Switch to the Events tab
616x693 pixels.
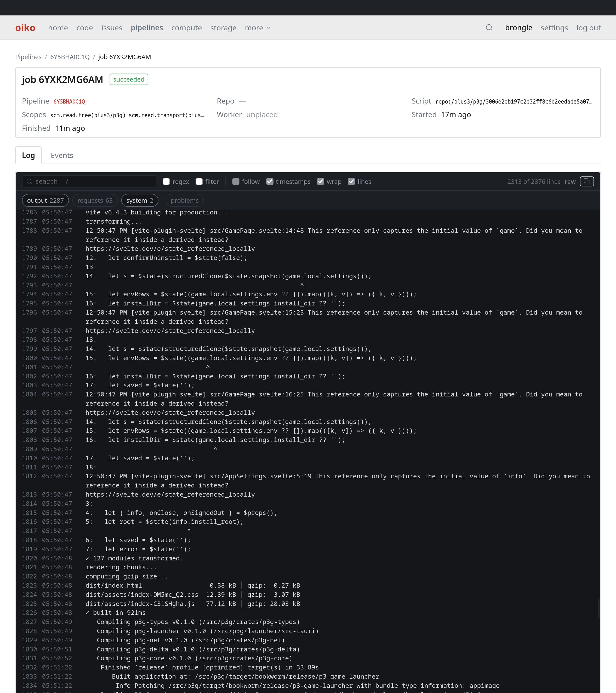62,155
